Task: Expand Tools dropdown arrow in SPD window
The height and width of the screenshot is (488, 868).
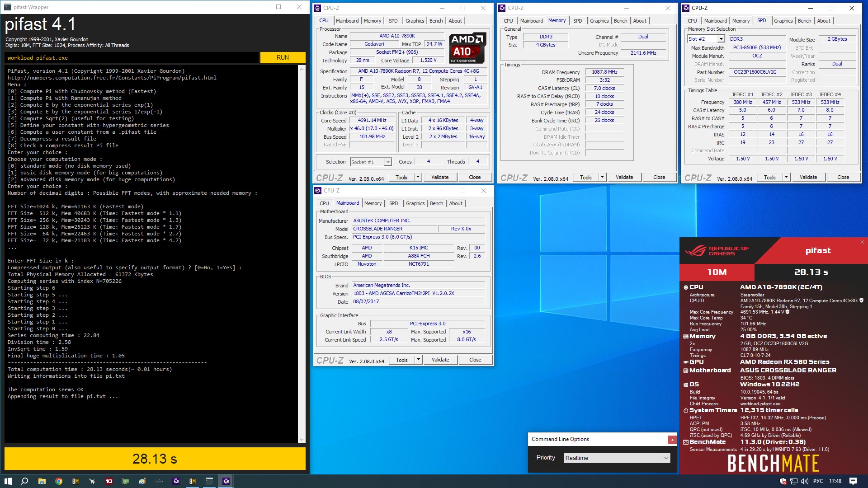Action: pos(787,177)
